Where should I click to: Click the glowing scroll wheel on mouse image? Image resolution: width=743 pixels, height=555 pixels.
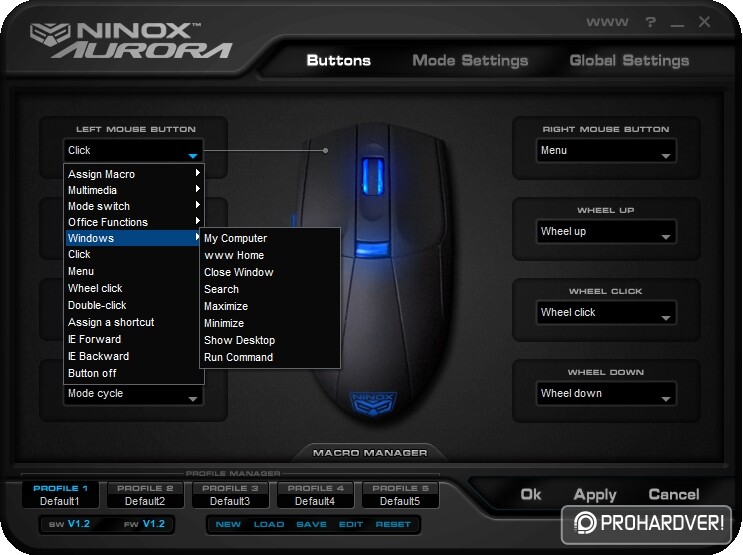point(373,176)
